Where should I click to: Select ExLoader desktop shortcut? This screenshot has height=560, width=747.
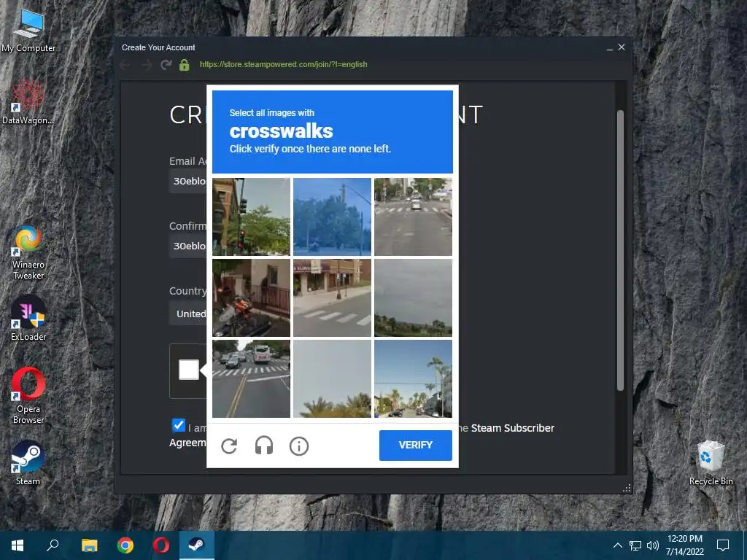[28, 318]
